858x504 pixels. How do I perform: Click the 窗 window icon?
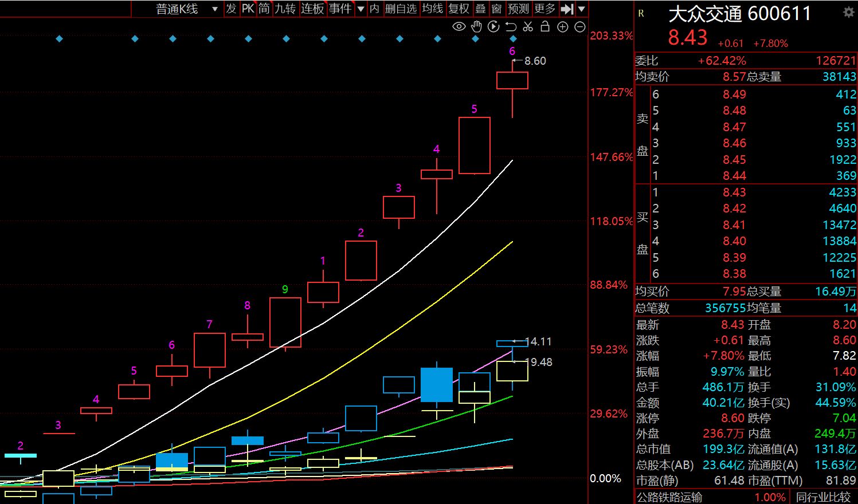click(496, 9)
